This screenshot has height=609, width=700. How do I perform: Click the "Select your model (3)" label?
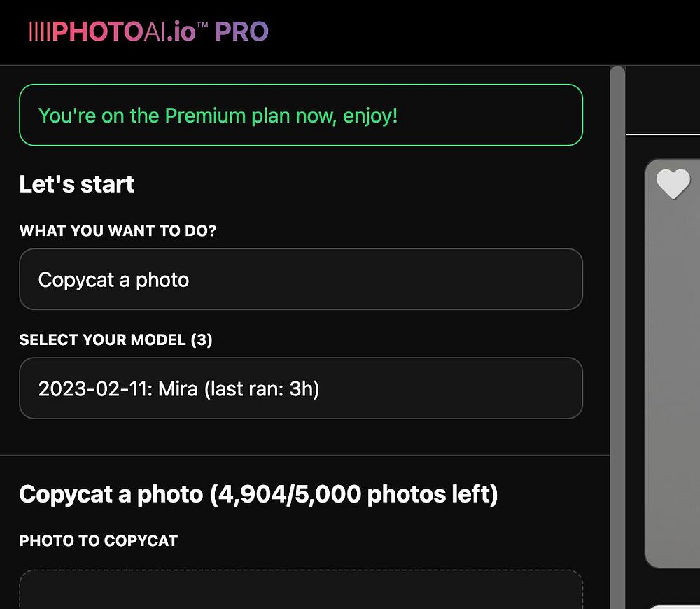click(115, 340)
